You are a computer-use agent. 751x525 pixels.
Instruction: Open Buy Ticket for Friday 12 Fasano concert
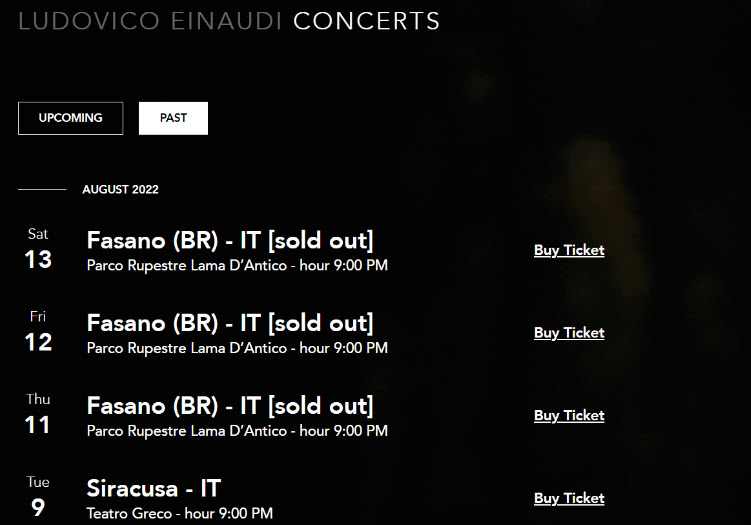pyautogui.click(x=569, y=333)
